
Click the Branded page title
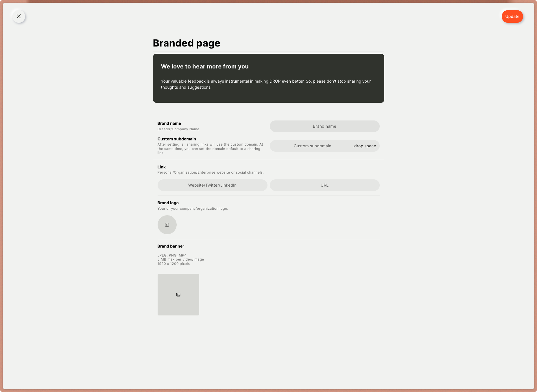tap(187, 43)
